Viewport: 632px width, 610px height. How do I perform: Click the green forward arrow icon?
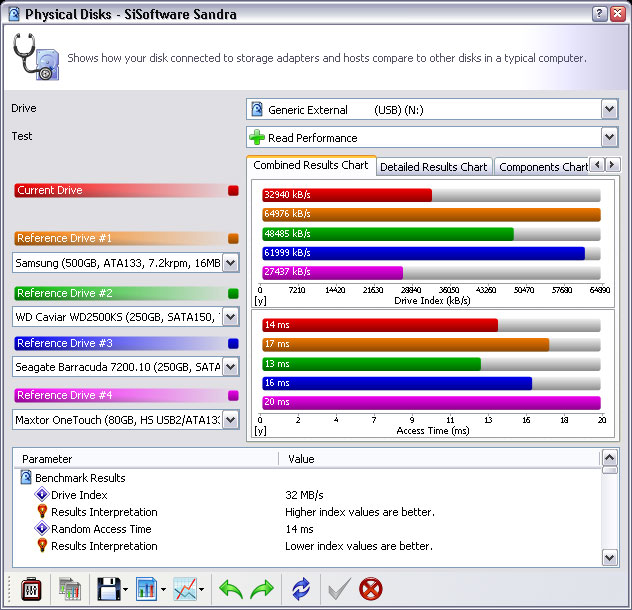click(x=262, y=589)
